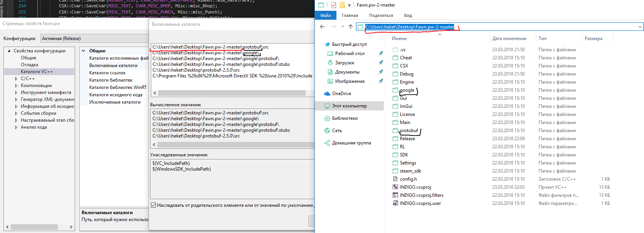Expand the C/C++ tree node

(x=16, y=79)
